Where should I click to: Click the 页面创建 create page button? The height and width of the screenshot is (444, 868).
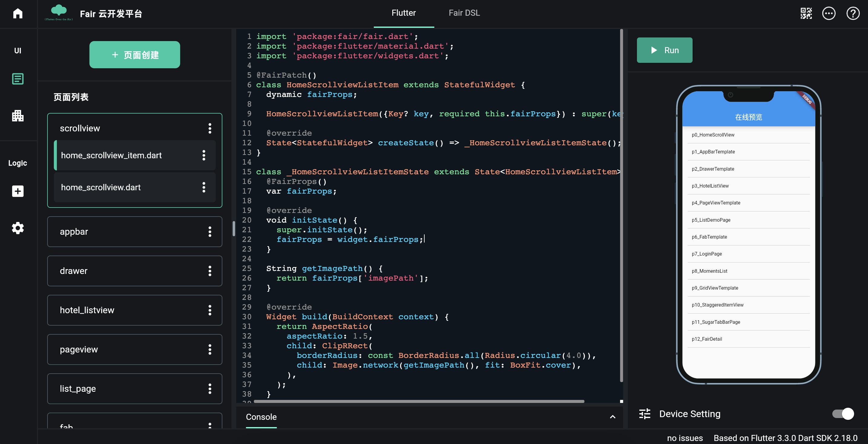click(135, 55)
